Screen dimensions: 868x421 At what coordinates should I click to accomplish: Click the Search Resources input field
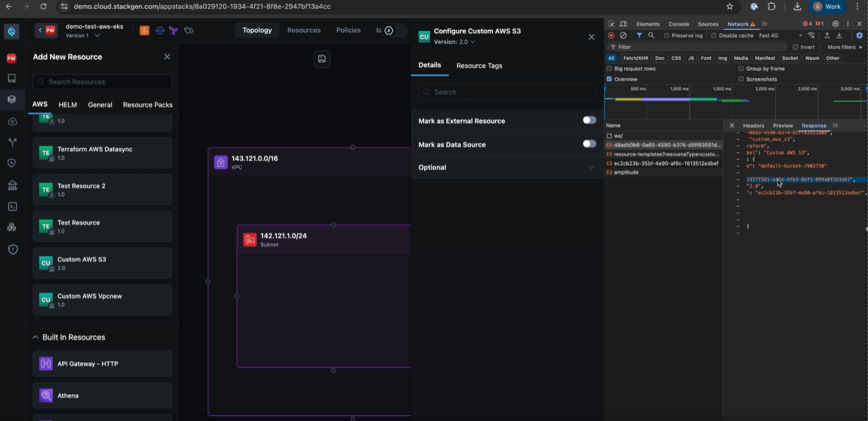(102, 82)
